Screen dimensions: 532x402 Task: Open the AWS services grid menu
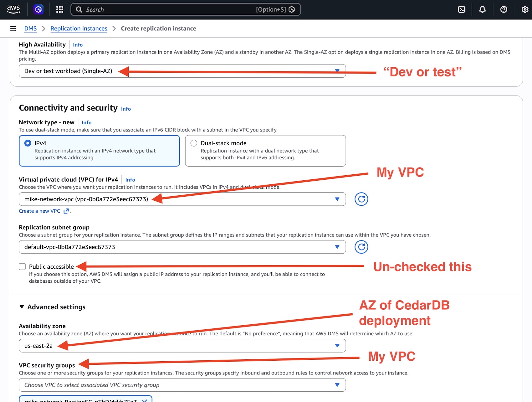click(59, 9)
